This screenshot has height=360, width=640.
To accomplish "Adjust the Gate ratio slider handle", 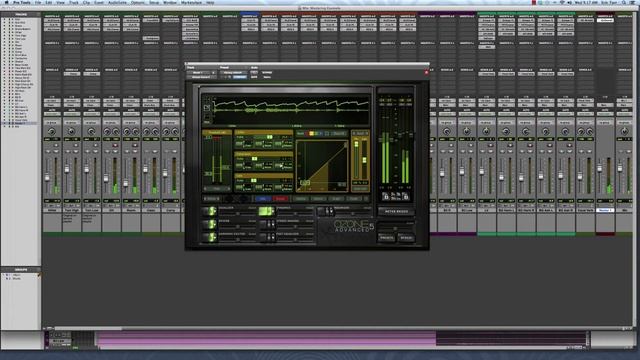I will [253, 180].
